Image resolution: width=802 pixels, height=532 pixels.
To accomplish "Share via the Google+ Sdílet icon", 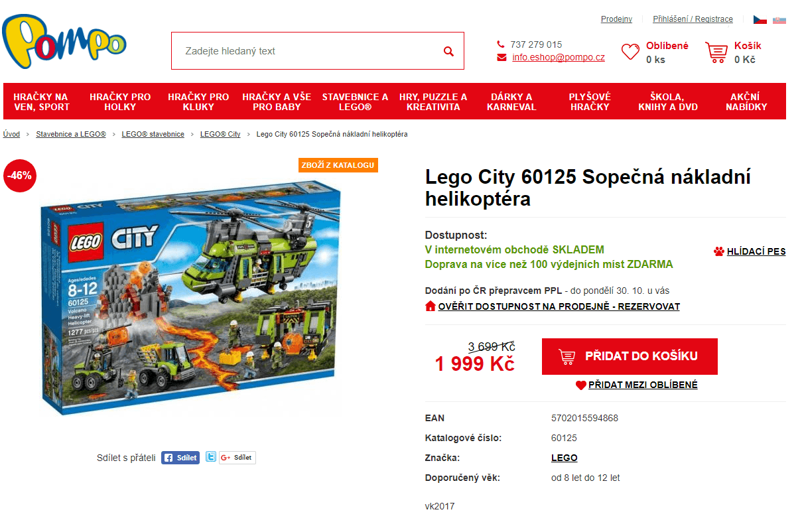I will [x=236, y=457].
